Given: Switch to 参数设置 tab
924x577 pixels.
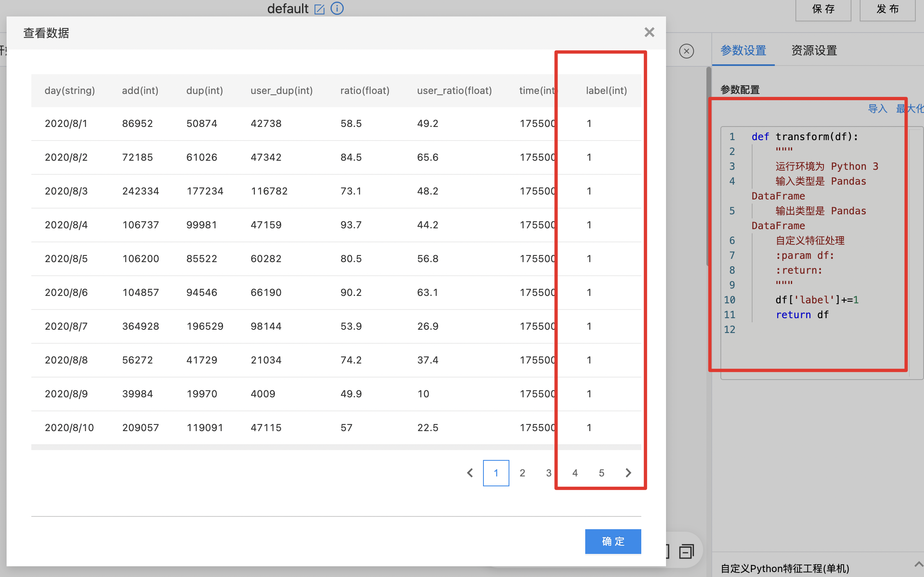Looking at the screenshot, I should point(743,51).
